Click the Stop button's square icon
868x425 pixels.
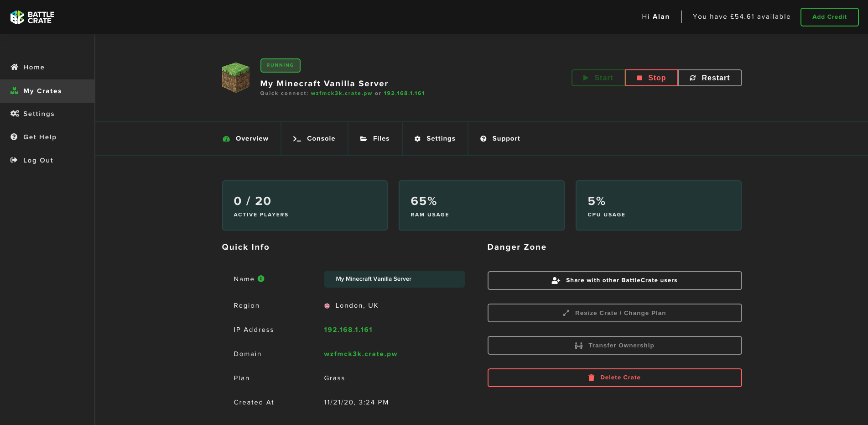point(639,78)
